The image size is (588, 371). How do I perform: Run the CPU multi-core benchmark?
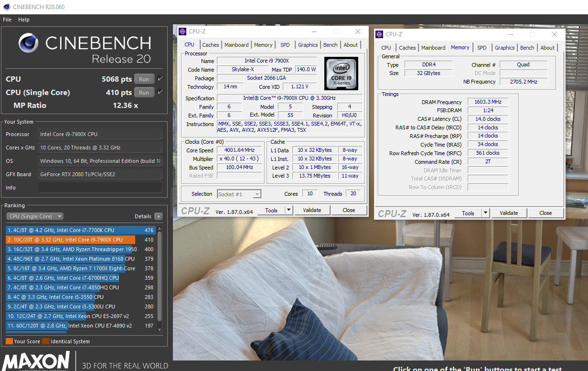tap(144, 79)
